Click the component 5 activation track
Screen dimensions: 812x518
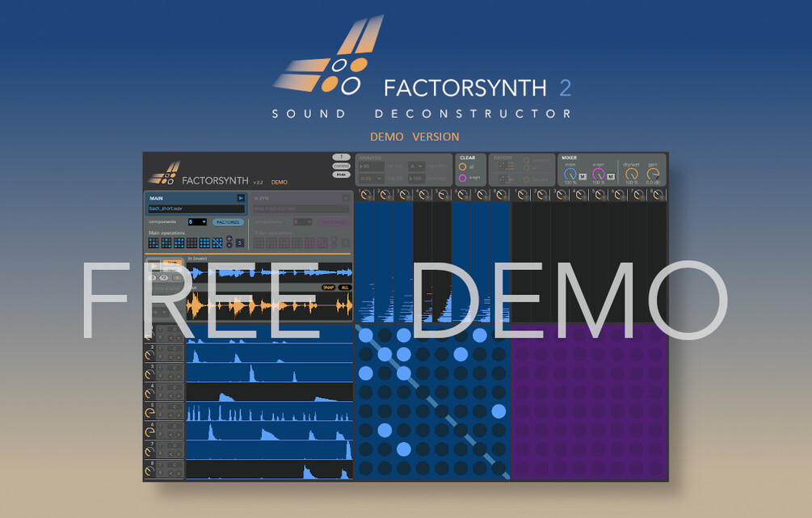click(269, 412)
